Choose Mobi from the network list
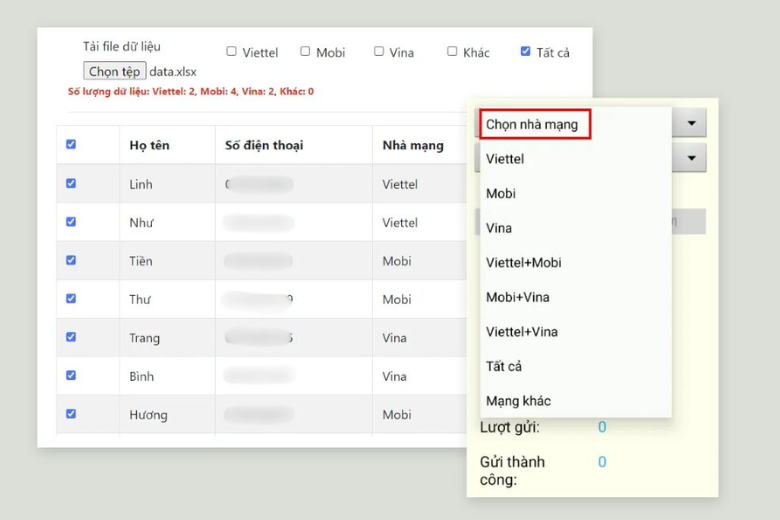The image size is (780, 520). point(501,193)
